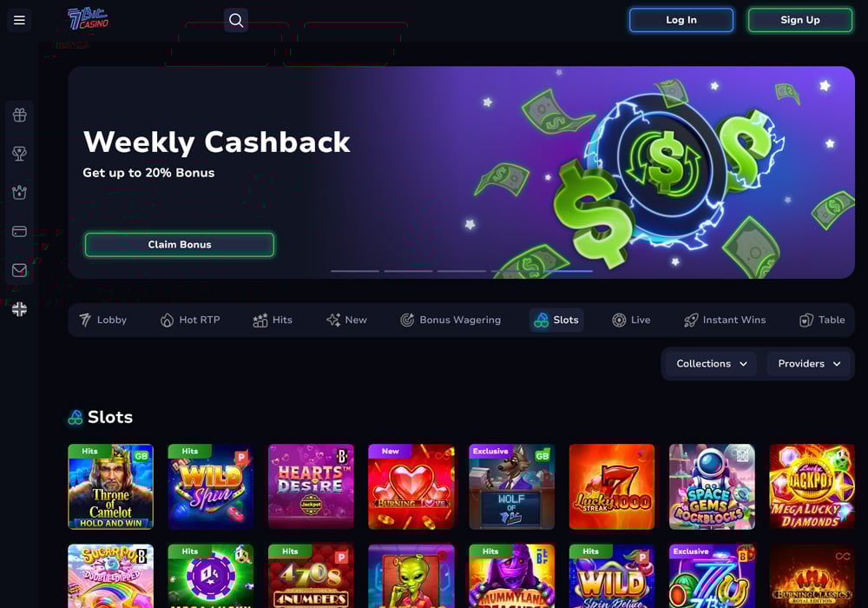This screenshot has width=868, height=608.
Task: Expand the Providers dropdown
Action: coord(809,364)
